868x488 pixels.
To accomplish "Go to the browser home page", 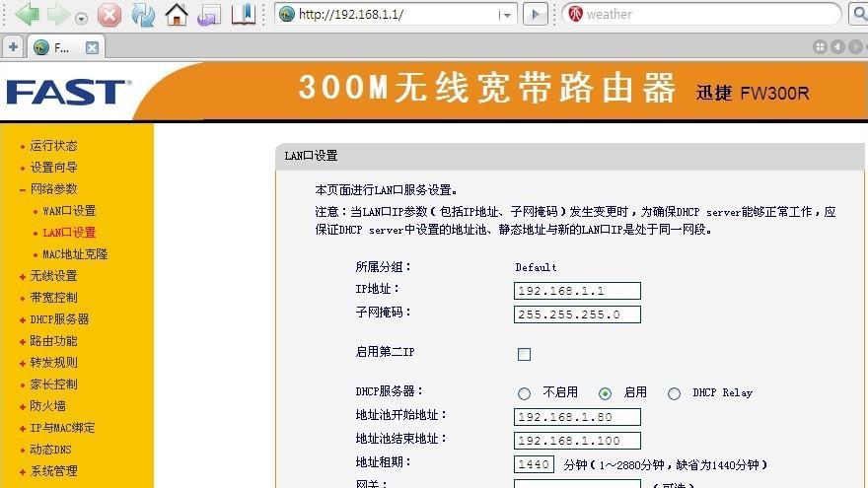I will pyautogui.click(x=177, y=15).
